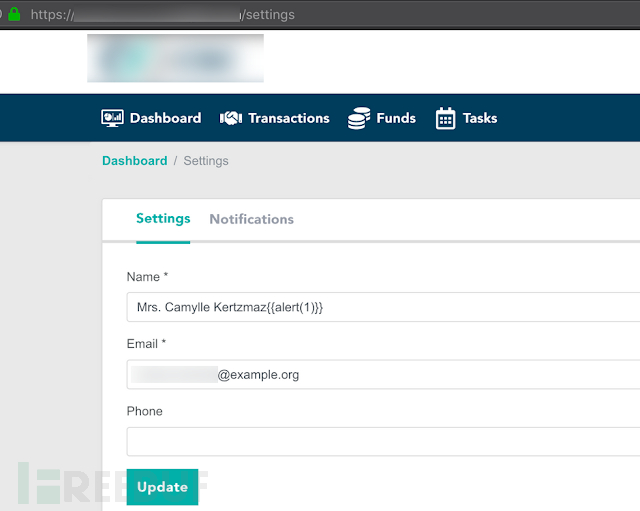The image size is (640, 511).
Task: Click the browser address bar URL
Action: point(162,15)
